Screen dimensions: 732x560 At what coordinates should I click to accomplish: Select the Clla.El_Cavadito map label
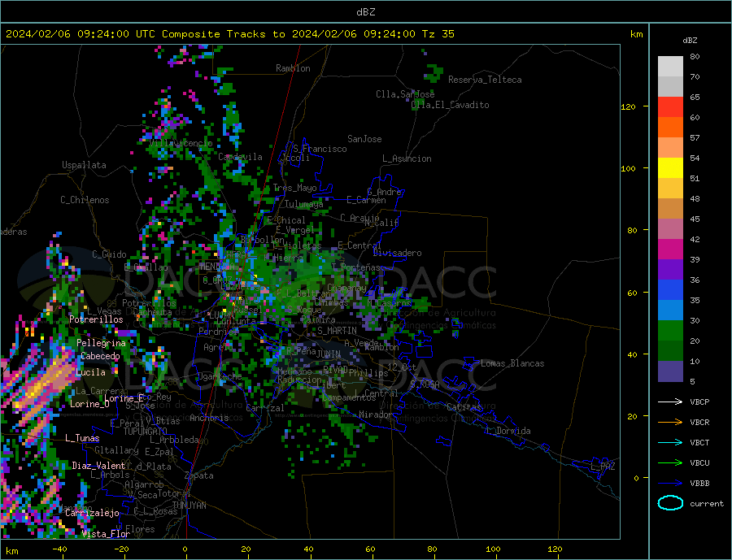(450, 105)
